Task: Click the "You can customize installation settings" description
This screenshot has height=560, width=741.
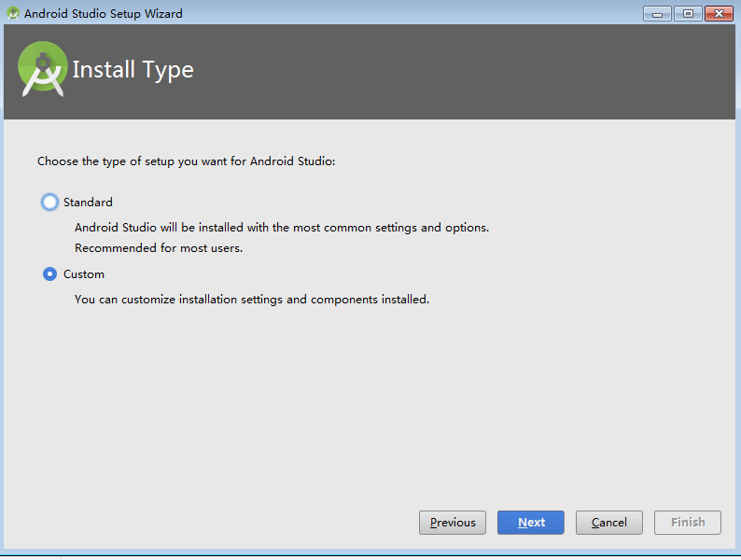Action: [x=252, y=300]
